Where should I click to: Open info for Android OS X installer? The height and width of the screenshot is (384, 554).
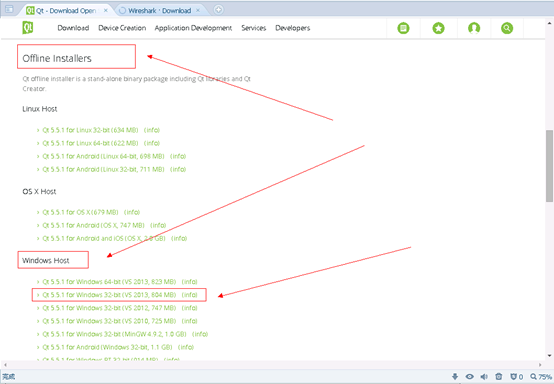[158, 225]
